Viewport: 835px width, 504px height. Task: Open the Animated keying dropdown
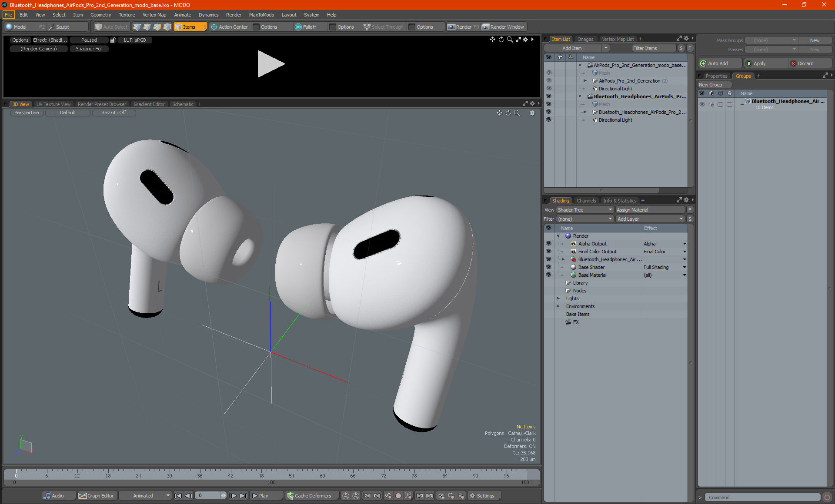[x=145, y=496]
